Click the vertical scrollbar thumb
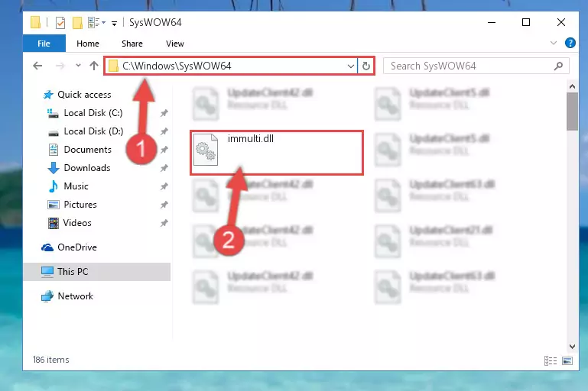 572,111
